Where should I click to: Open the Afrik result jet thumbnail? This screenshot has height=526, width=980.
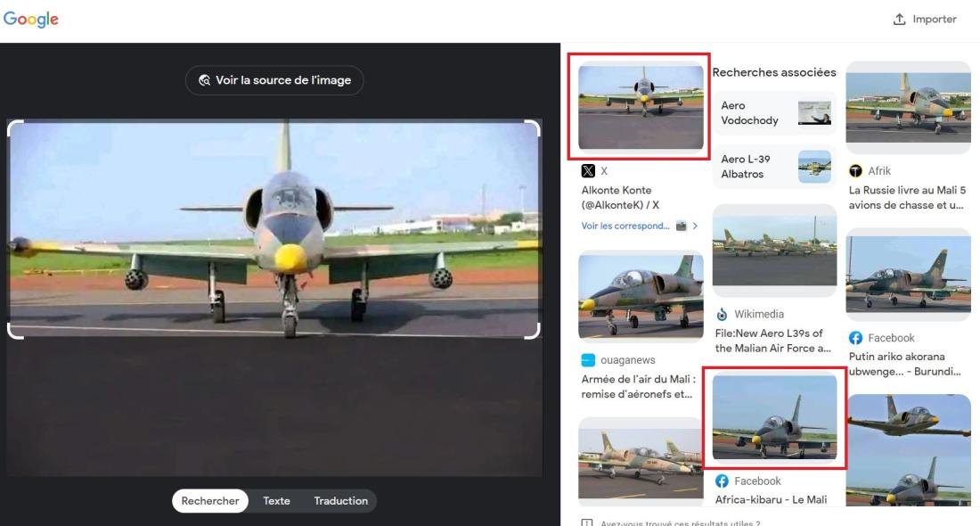908,108
